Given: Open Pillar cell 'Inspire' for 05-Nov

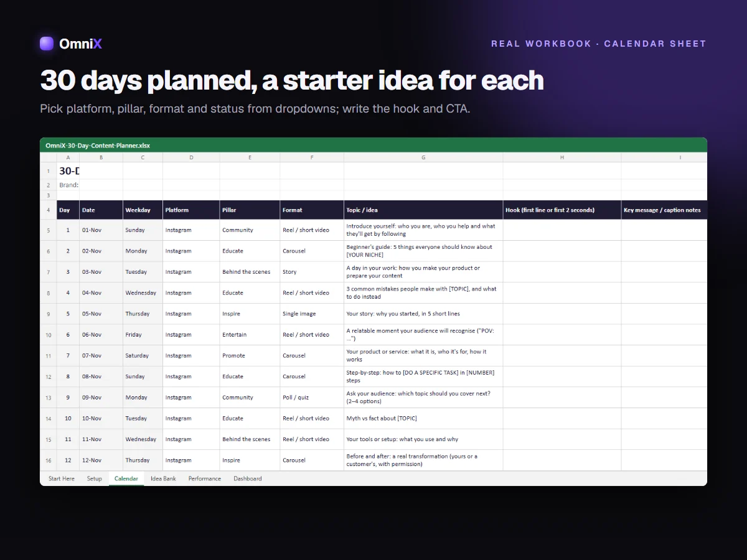Looking at the screenshot, I should coord(250,314).
